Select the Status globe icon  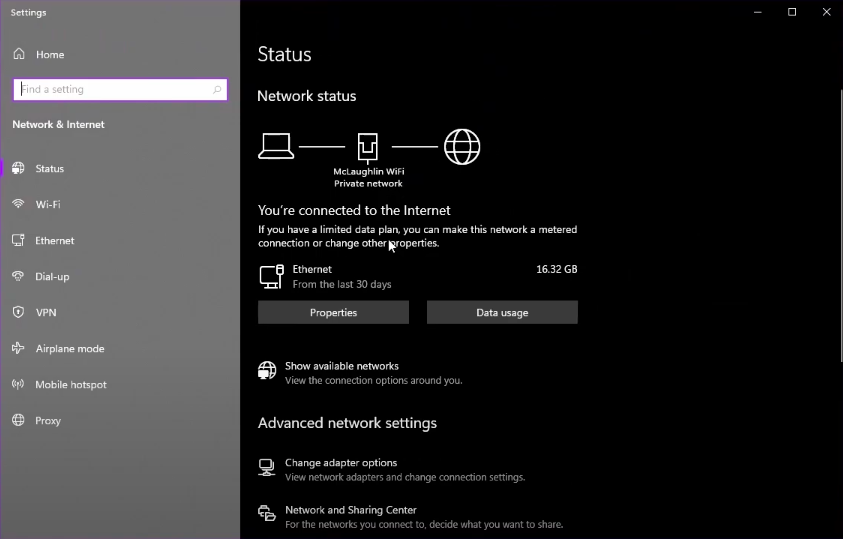tap(18, 168)
